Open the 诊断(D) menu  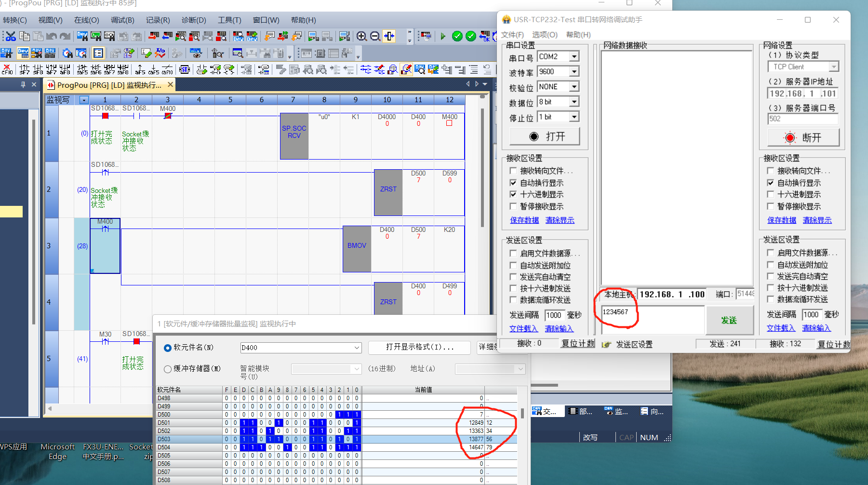(x=193, y=20)
